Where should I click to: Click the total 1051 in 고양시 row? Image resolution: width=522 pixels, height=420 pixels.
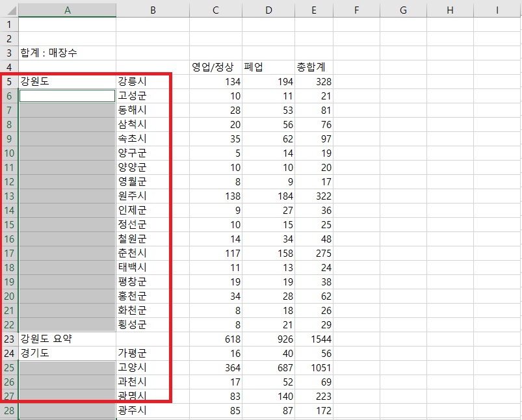(314, 368)
